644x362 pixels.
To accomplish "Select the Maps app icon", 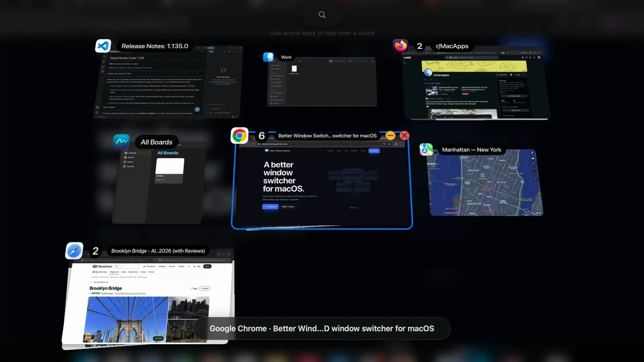I will click(x=426, y=149).
